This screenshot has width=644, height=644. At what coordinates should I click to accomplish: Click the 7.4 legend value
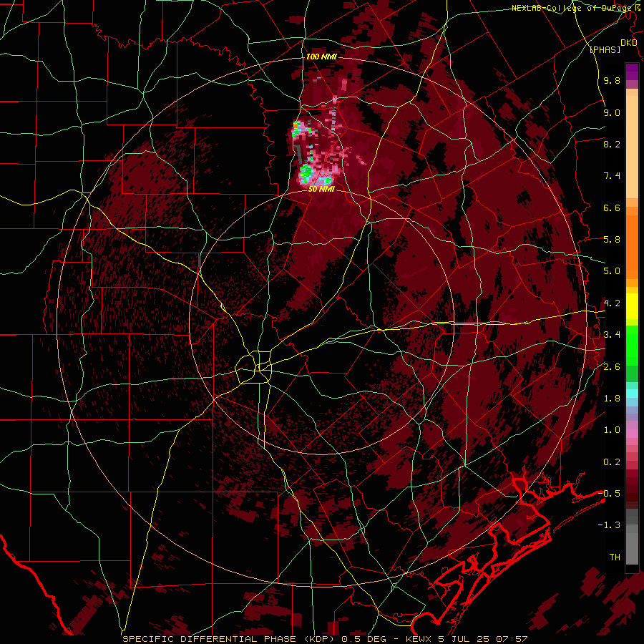[612, 176]
